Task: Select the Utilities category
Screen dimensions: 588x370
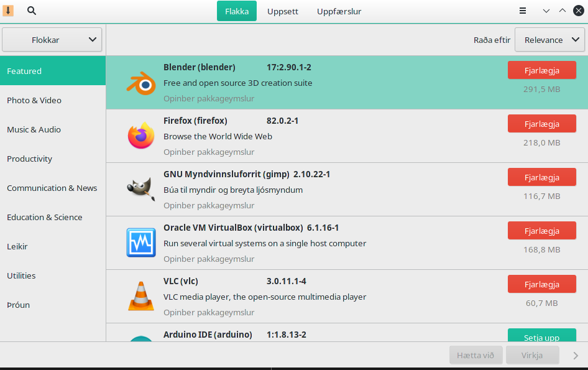Action: click(x=53, y=276)
